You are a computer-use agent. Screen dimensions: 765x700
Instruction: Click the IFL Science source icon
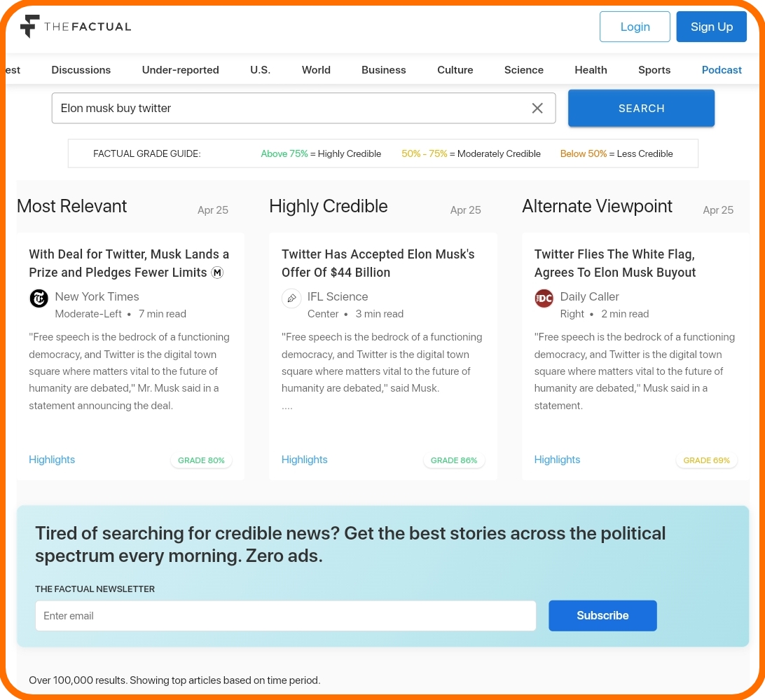coord(291,298)
